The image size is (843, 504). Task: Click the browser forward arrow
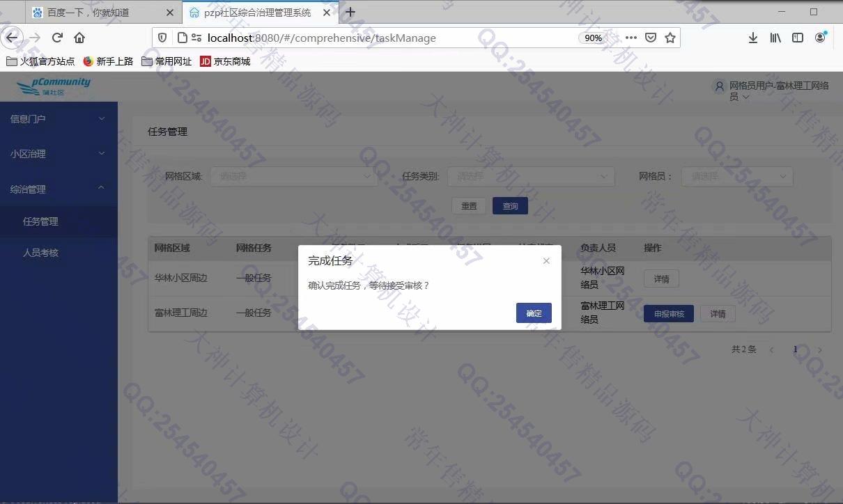pyautogui.click(x=35, y=38)
